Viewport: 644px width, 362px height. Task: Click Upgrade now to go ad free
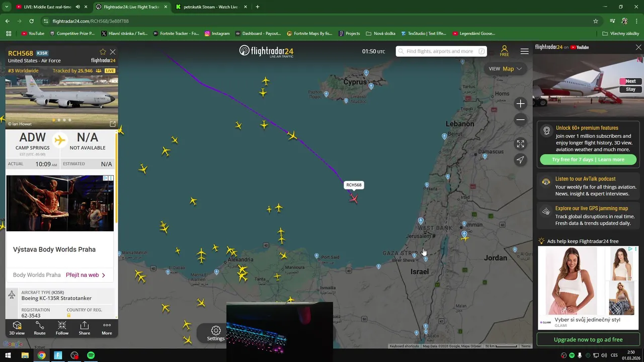[x=588, y=339]
